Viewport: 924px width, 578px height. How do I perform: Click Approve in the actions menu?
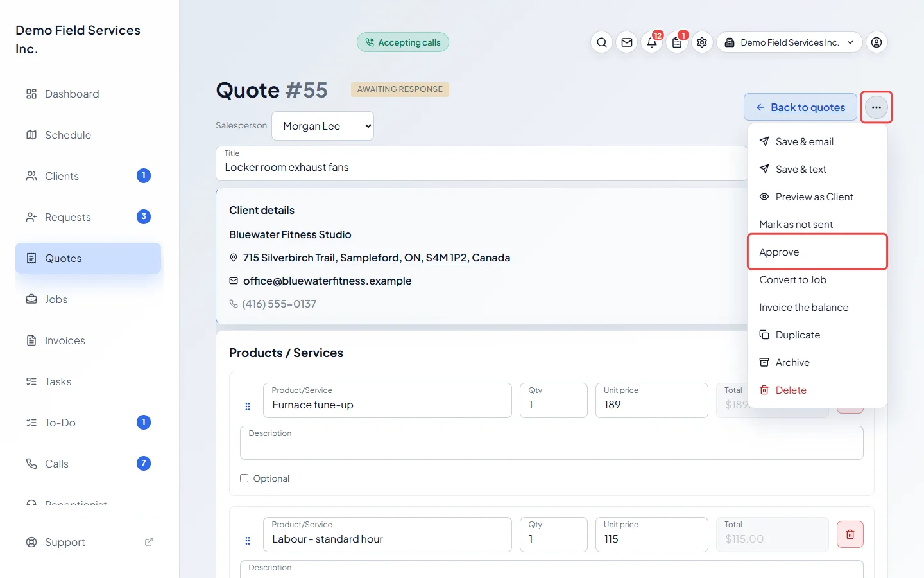(x=817, y=252)
